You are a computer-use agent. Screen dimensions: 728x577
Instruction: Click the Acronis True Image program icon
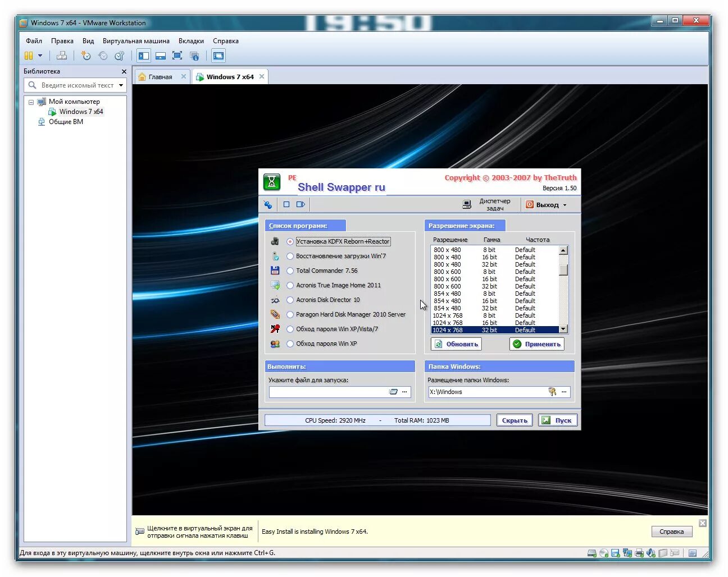275,285
